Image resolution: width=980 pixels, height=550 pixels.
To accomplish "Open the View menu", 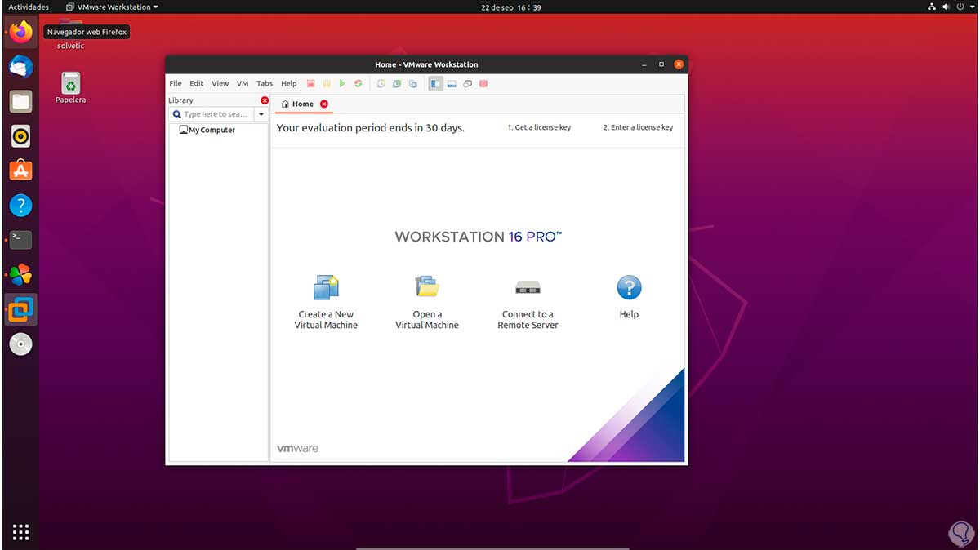I will tap(220, 83).
